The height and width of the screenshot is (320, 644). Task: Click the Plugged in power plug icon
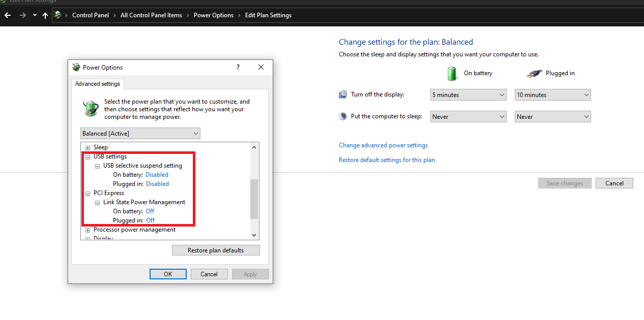[534, 74]
